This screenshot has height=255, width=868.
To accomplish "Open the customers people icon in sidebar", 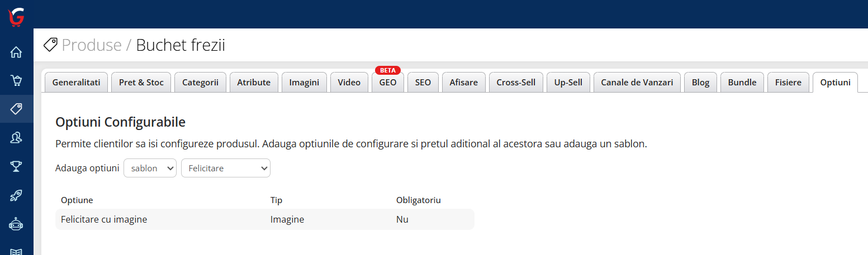I will (16, 138).
